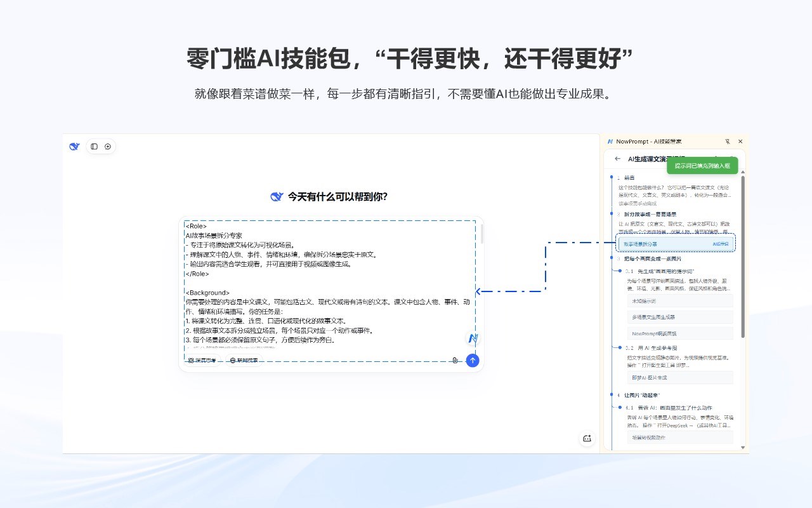Toggle the sidebar panel icon
This screenshot has width=812, height=508.
coord(94,147)
